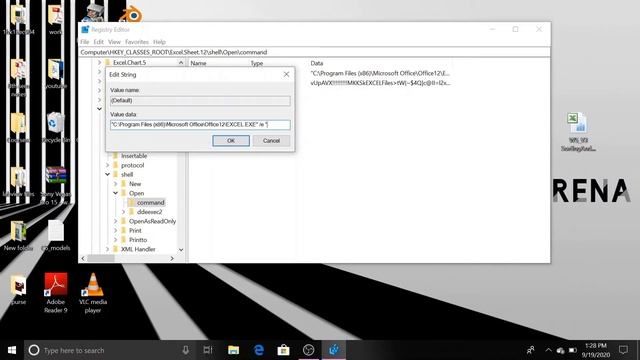This screenshot has height=360, width=640.
Task: Click the Data column header
Action: pyautogui.click(x=317, y=63)
